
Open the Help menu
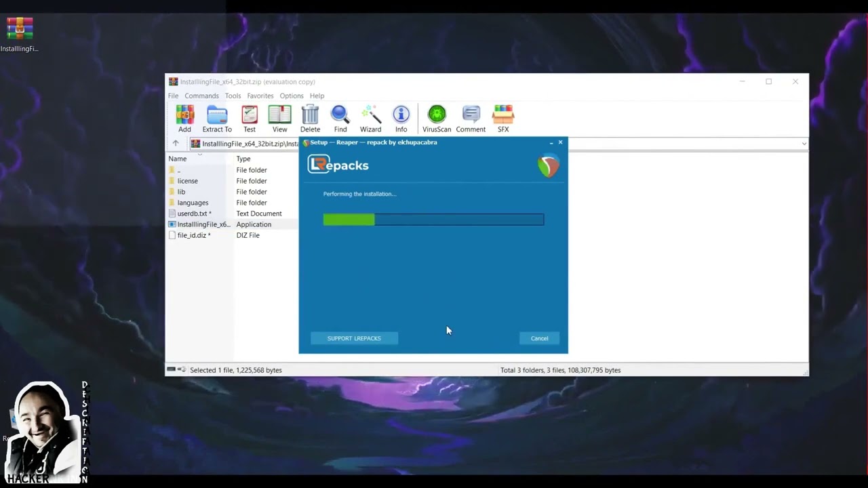point(317,96)
